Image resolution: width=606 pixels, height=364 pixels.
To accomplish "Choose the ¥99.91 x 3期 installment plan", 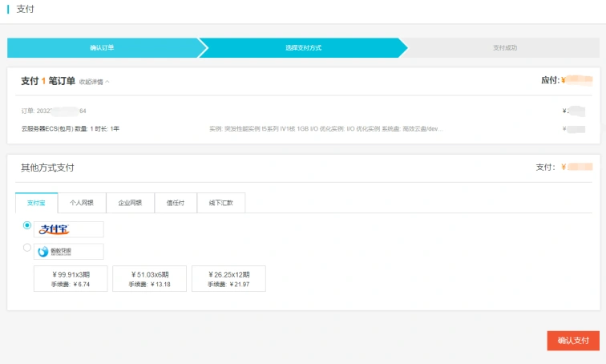I will [x=70, y=278].
